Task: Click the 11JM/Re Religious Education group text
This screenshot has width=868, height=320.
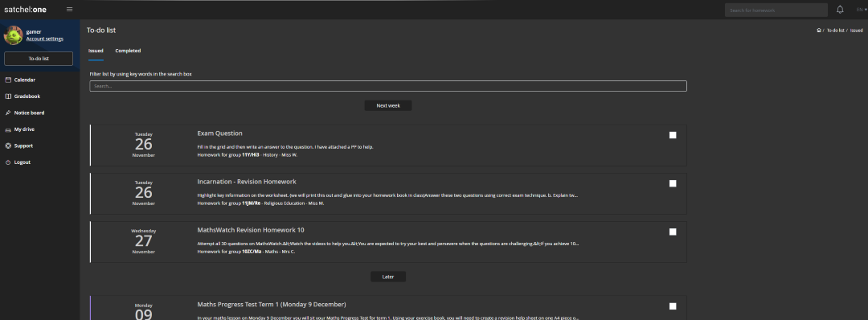Action: coord(260,203)
